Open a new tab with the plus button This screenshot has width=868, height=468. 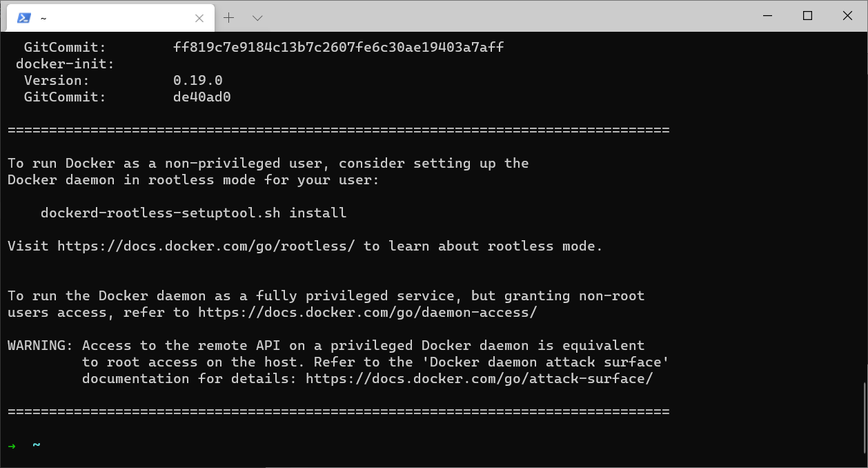pyautogui.click(x=229, y=18)
